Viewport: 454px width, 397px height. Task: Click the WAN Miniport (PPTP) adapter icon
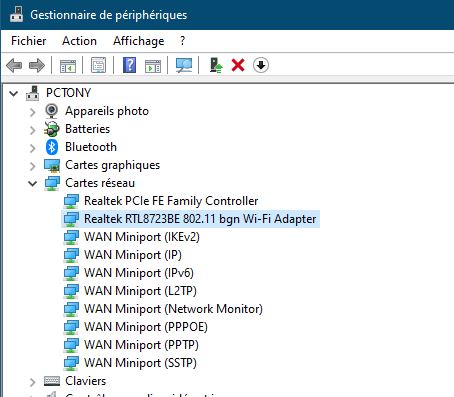pyautogui.click(x=71, y=345)
